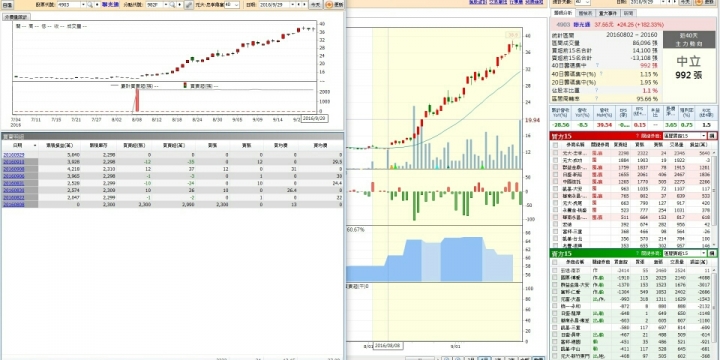Tick checkbox of buy row showing 2298

555,153
